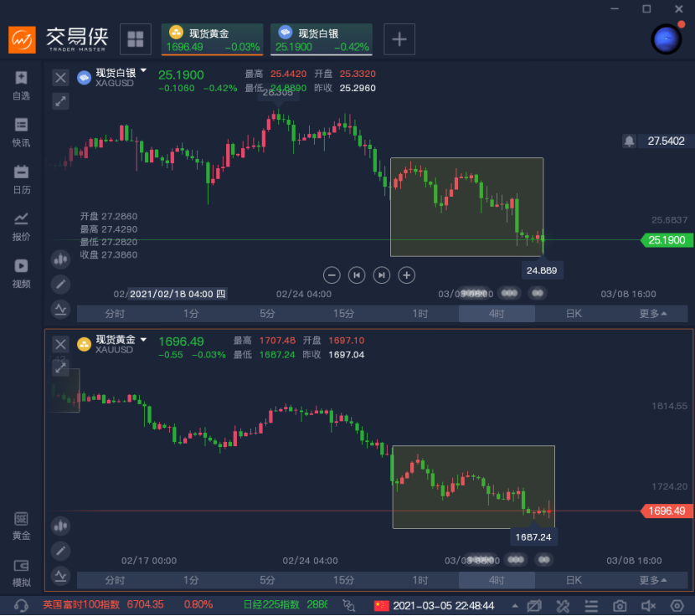Image resolution: width=695 pixels, height=616 pixels.
Task: Toggle the multi-chart grid layout button
Action: tap(136, 38)
